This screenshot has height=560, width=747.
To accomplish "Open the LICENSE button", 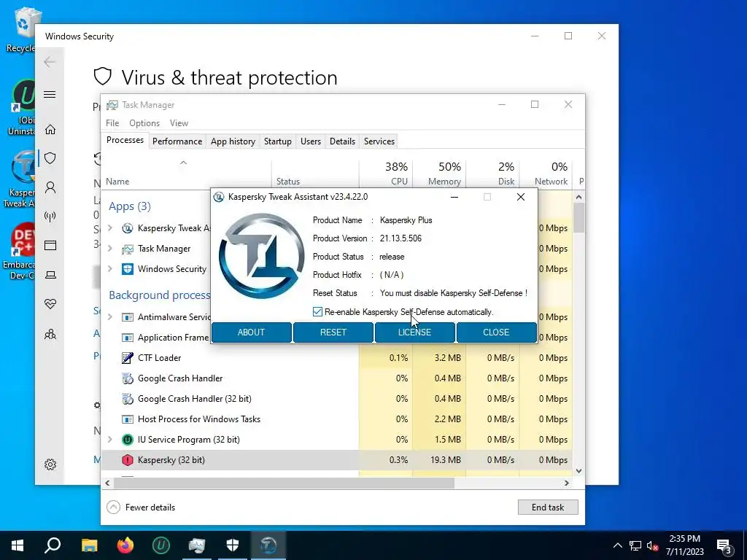I will coord(414,332).
